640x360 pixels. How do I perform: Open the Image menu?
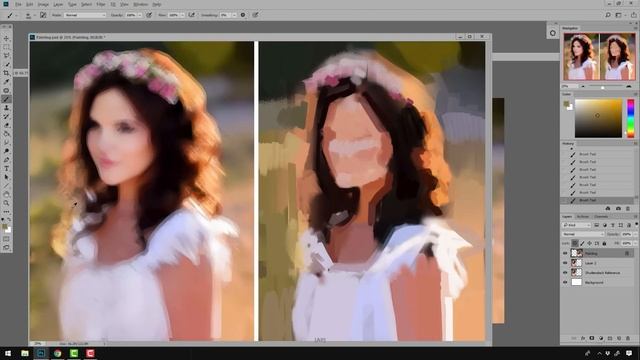[43, 4]
